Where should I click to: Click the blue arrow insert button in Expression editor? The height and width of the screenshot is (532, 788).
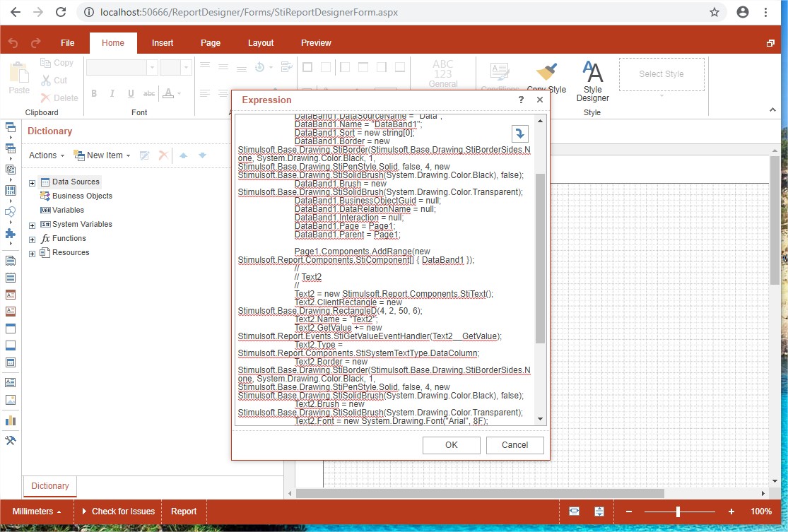519,134
